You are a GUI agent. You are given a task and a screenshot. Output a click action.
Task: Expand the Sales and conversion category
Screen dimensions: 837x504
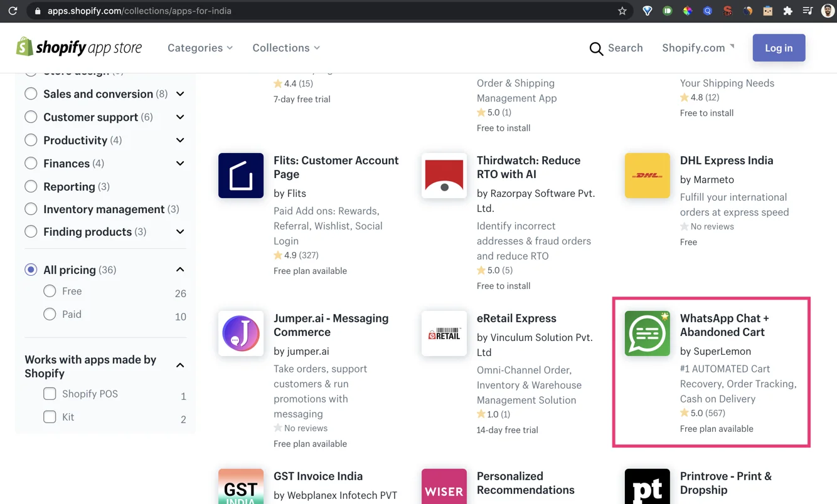click(x=180, y=94)
